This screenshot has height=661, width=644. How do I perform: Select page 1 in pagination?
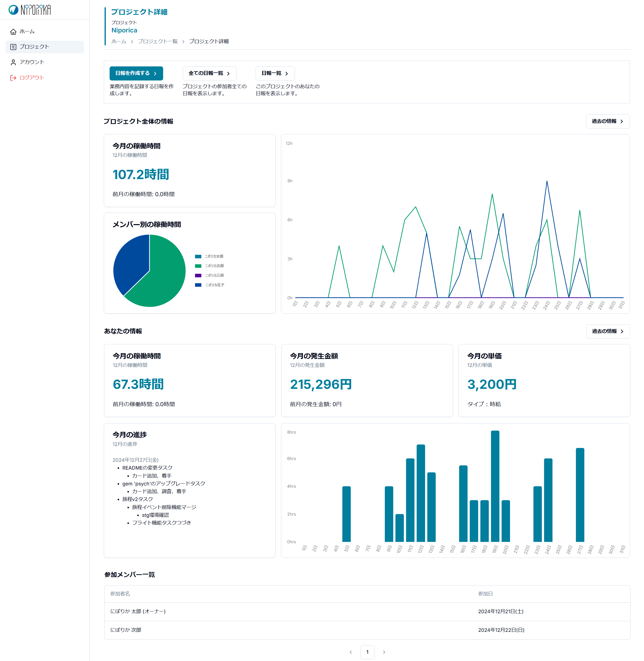pos(367,652)
